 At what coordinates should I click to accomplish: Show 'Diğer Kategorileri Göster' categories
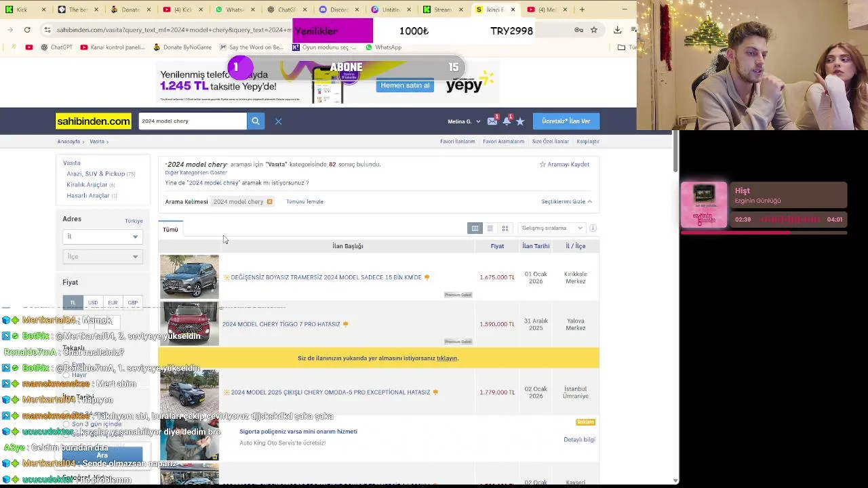tap(196, 173)
